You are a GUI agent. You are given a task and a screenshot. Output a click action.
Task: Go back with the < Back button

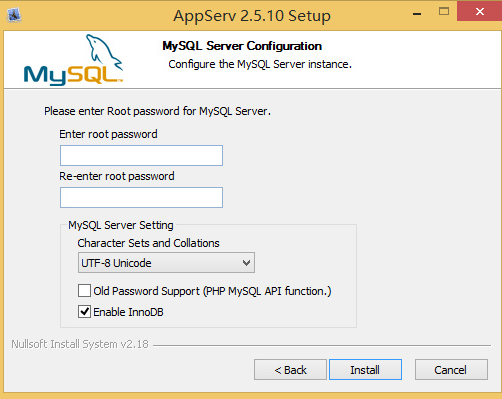pos(290,370)
